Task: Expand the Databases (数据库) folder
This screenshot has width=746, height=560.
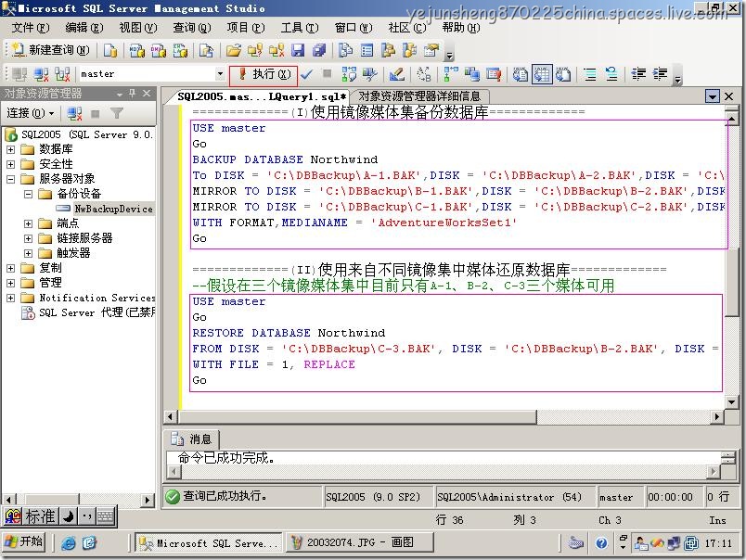Action: [10, 149]
